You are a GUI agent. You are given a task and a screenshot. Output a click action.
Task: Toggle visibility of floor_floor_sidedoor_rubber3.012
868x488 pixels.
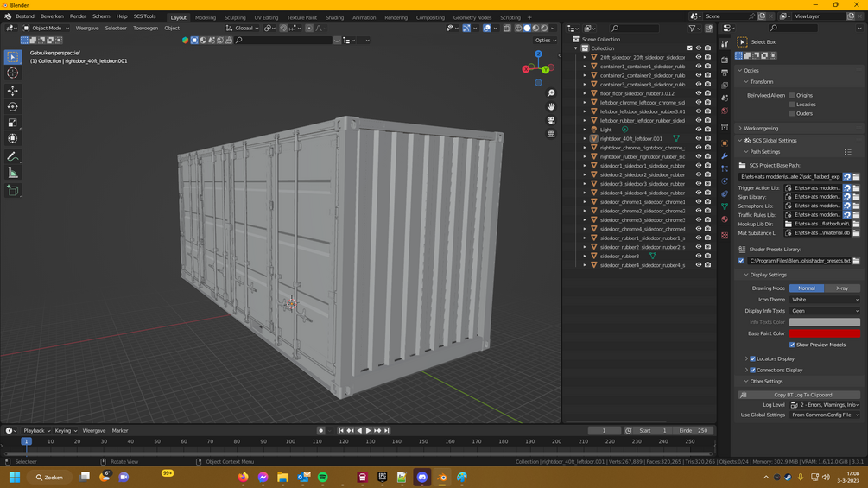click(699, 93)
